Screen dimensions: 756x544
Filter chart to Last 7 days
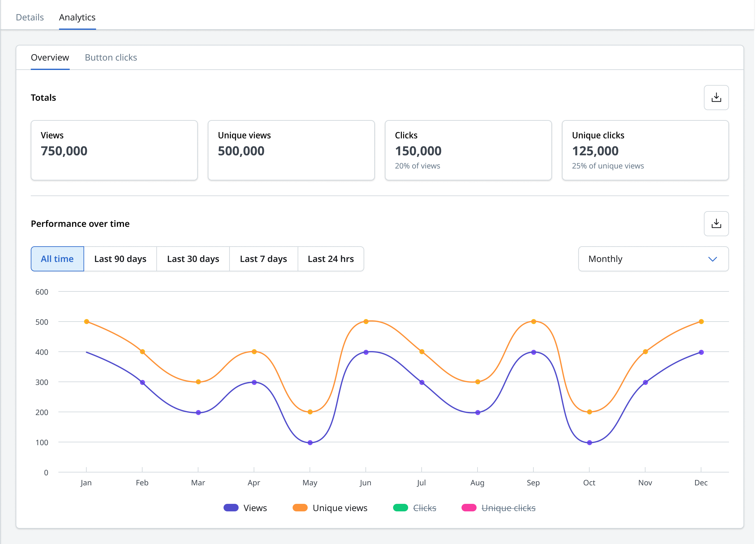click(x=263, y=259)
